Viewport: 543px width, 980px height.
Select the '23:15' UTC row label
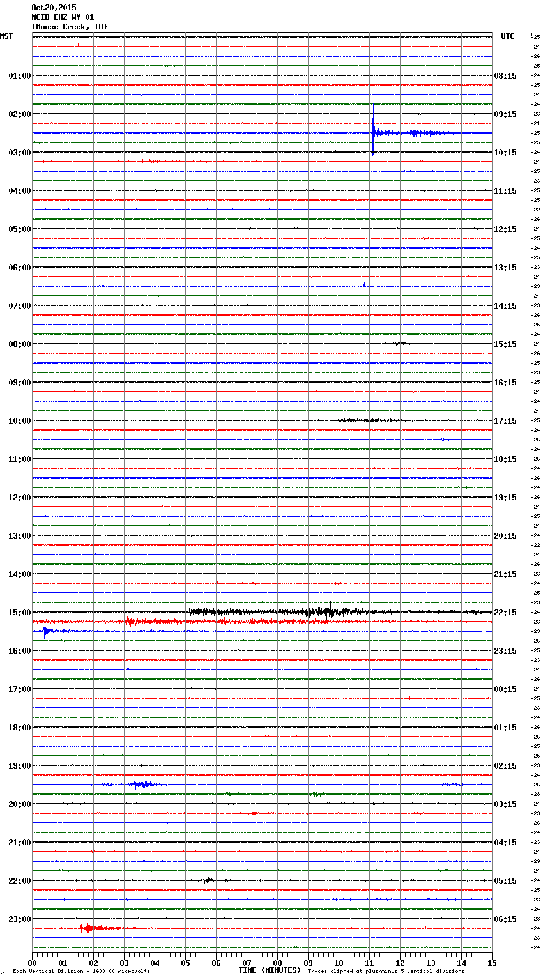tap(505, 651)
